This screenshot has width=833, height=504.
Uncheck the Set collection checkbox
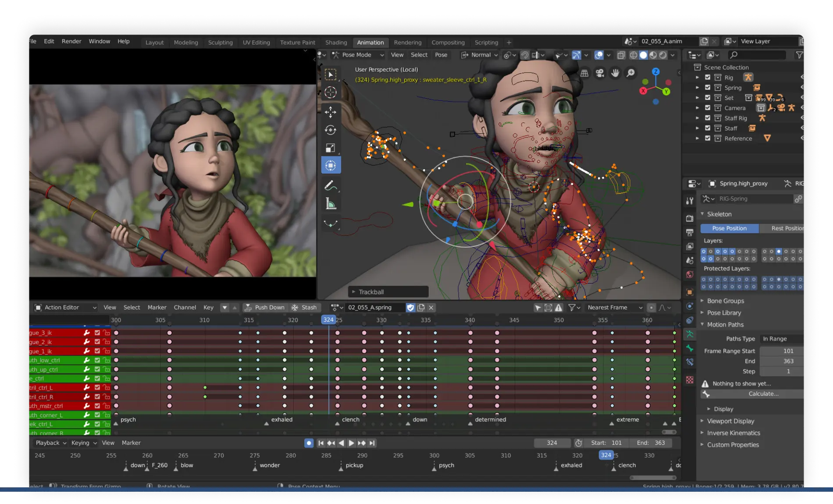pyautogui.click(x=707, y=97)
